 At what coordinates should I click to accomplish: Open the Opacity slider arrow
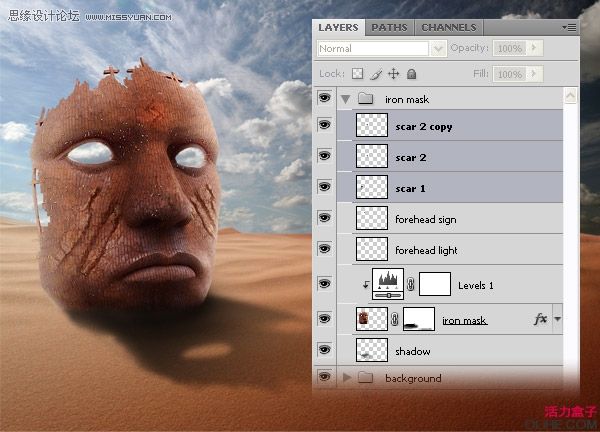[x=535, y=48]
